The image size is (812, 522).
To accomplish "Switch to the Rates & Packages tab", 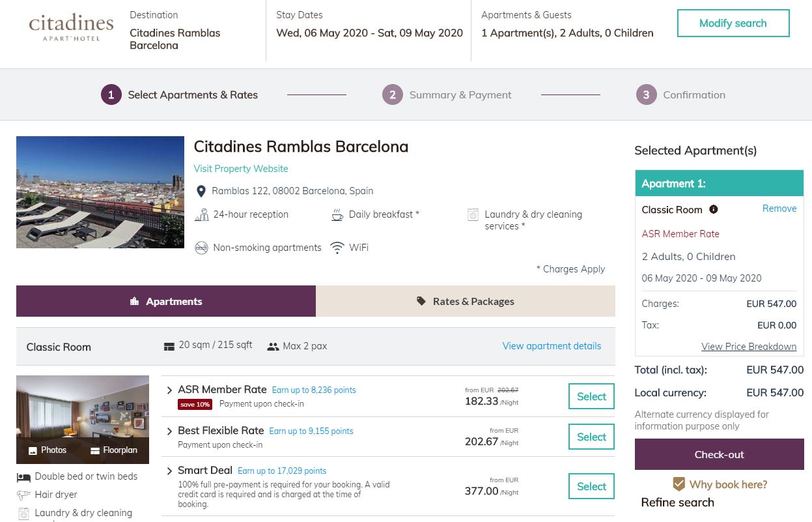I will pyautogui.click(x=466, y=301).
